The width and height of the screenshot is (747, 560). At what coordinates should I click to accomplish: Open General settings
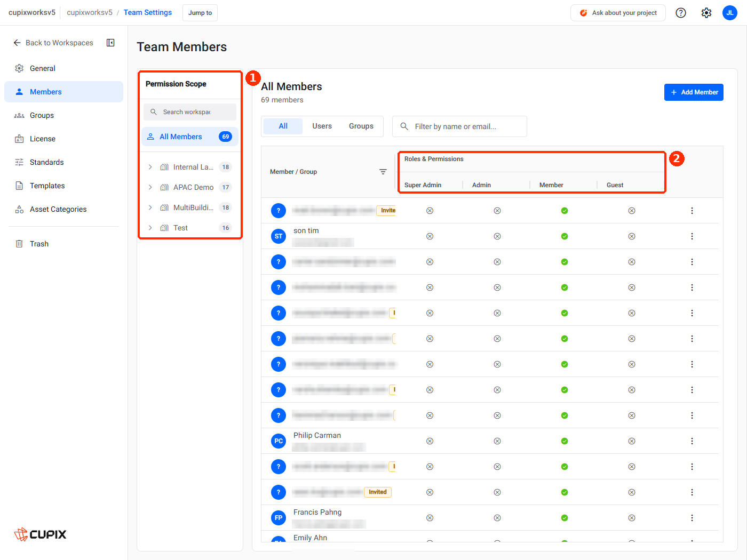point(63,68)
